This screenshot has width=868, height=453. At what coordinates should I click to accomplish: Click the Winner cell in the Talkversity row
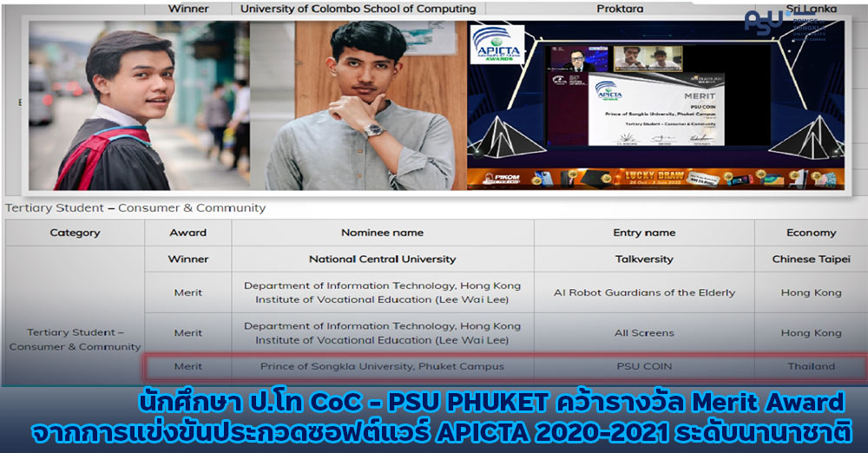click(x=188, y=259)
